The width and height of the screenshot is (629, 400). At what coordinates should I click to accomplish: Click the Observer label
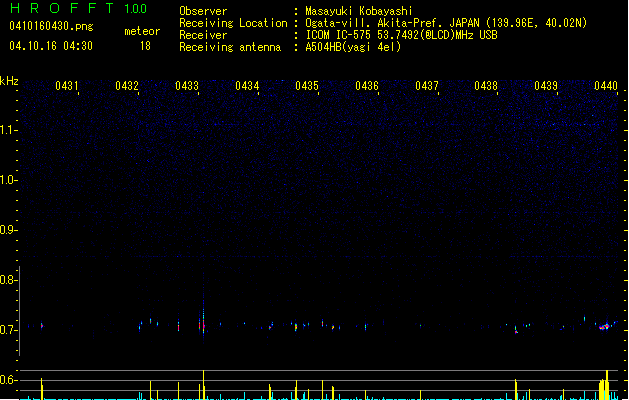[203, 11]
